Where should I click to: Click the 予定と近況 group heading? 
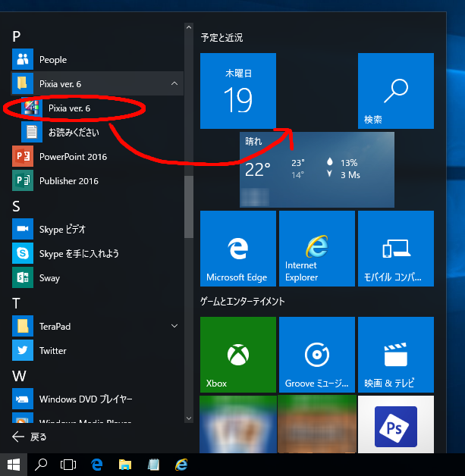tap(222, 38)
